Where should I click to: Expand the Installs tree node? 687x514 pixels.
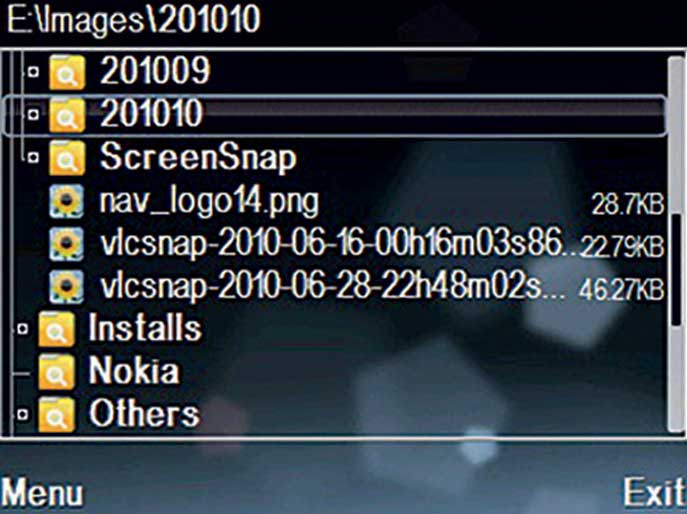(x=23, y=329)
